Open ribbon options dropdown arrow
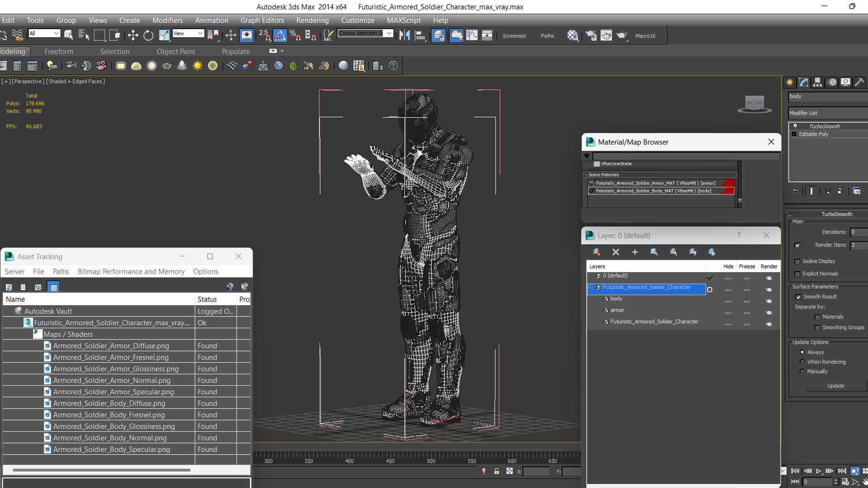Viewport: 868px width, 488px height. coord(282,51)
